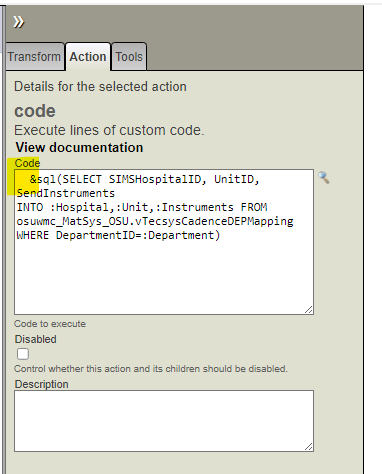
Task: Click the blank area inside the Code box
Action: (x=164, y=277)
